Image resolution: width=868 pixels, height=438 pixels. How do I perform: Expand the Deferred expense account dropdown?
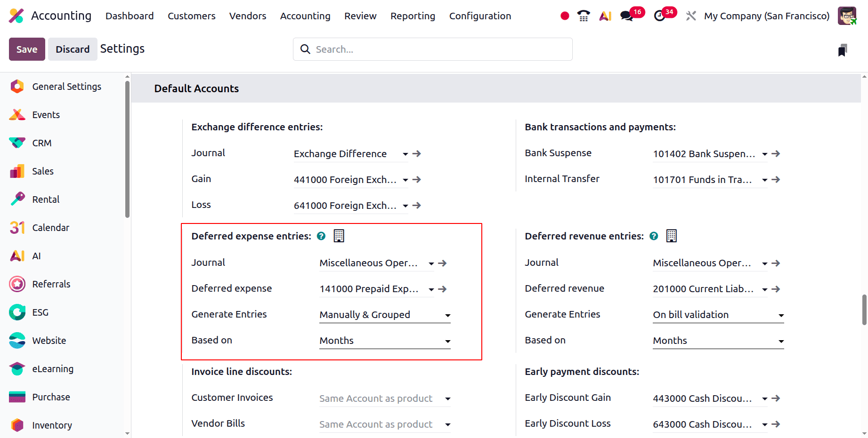pos(431,290)
